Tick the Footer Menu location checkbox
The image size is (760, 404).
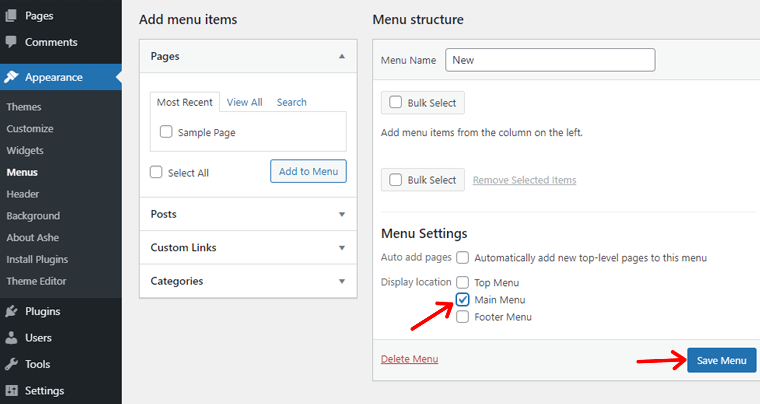(x=463, y=316)
